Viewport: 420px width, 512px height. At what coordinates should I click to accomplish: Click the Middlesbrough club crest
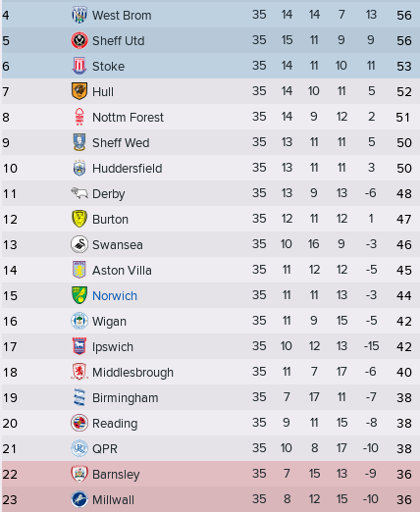point(79,372)
